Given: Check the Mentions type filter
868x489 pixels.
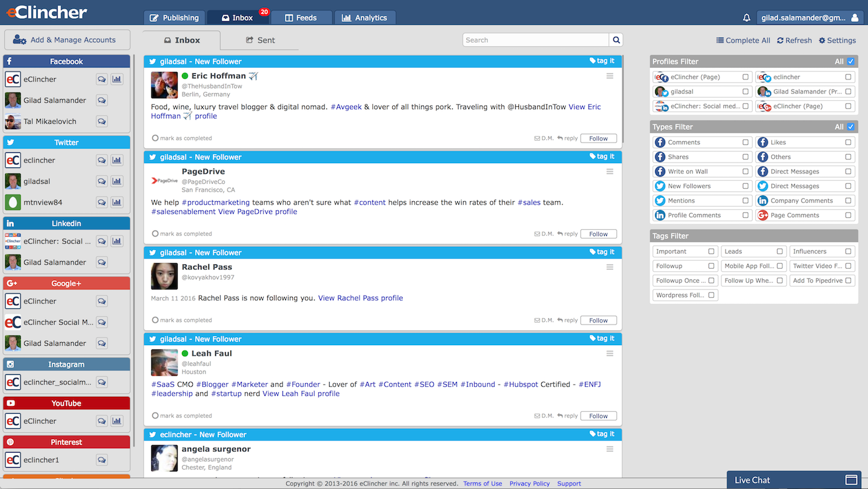Looking at the screenshot, I should click(x=746, y=201).
